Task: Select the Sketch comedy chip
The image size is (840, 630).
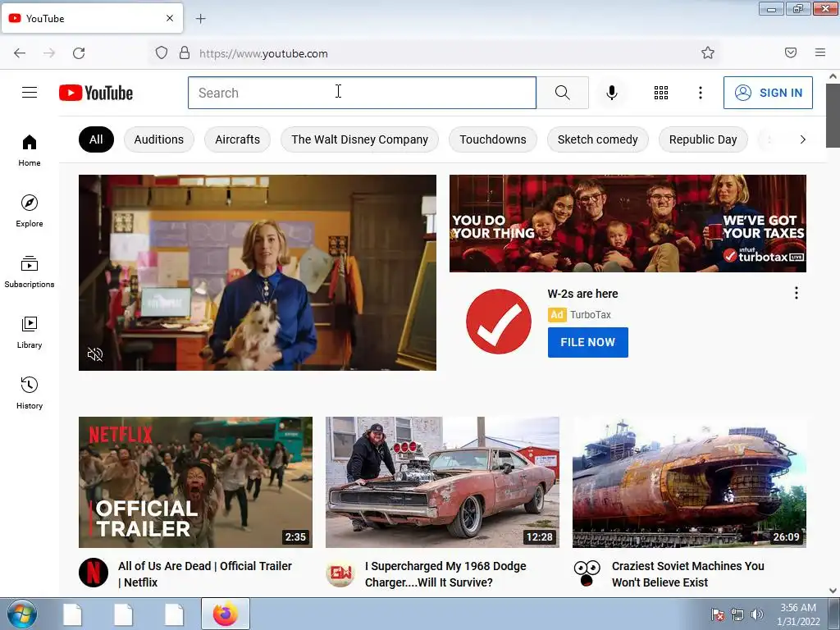Action: [x=598, y=139]
